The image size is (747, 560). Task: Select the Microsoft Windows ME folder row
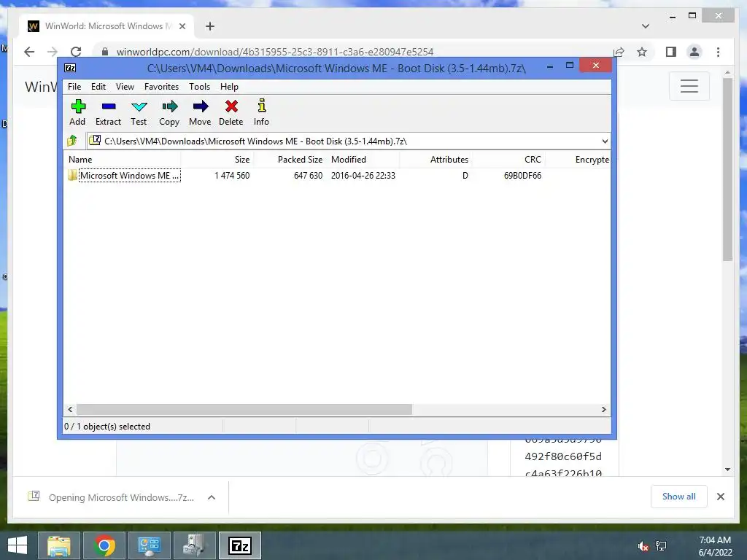(337, 175)
